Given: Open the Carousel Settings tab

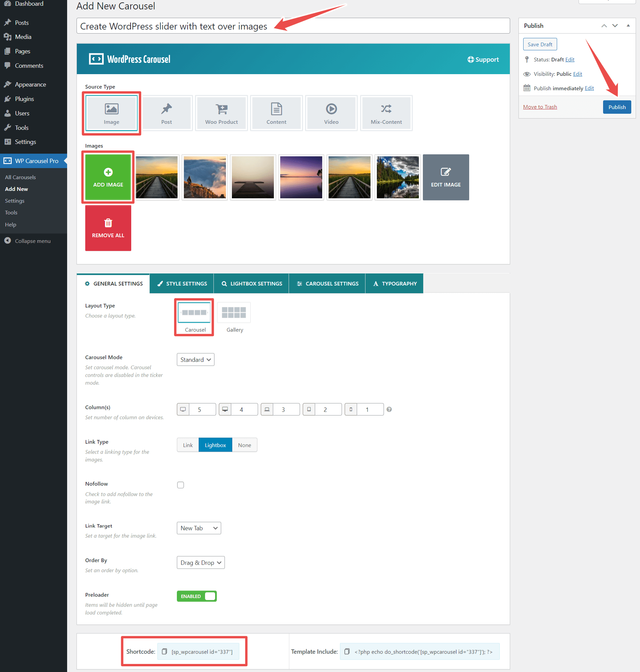Looking at the screenshot, I should 327,283.
